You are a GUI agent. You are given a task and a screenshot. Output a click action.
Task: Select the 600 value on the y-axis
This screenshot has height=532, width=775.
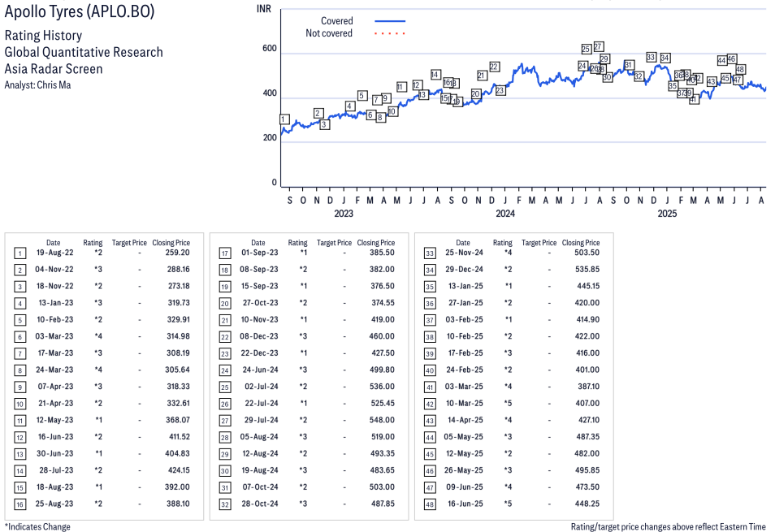[270, 49]
